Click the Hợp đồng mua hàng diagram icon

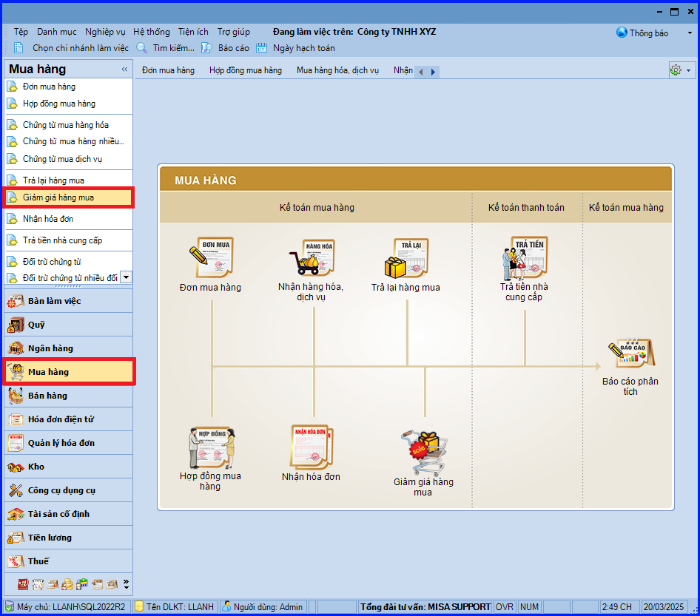click(x=210, y=447)
